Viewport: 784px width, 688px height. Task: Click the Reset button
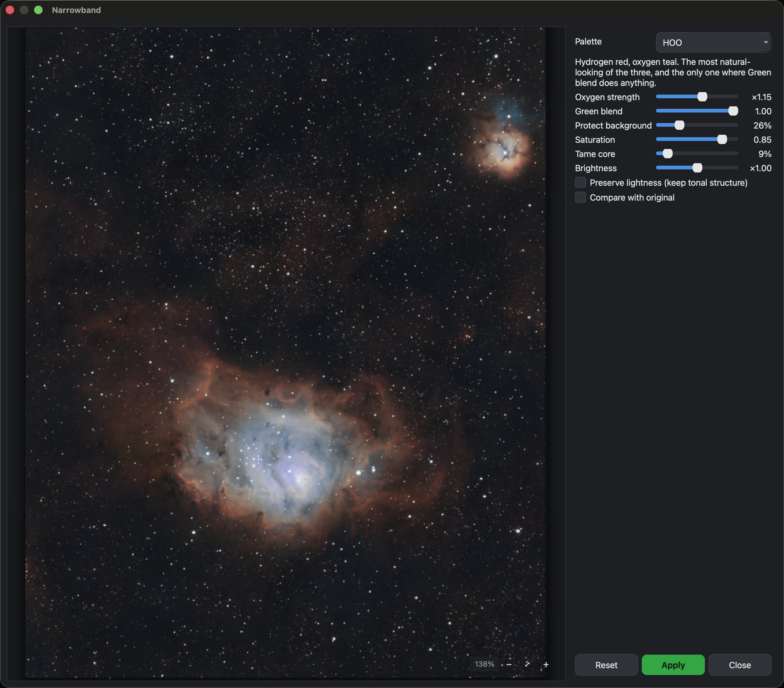click(x=606, y=665)
